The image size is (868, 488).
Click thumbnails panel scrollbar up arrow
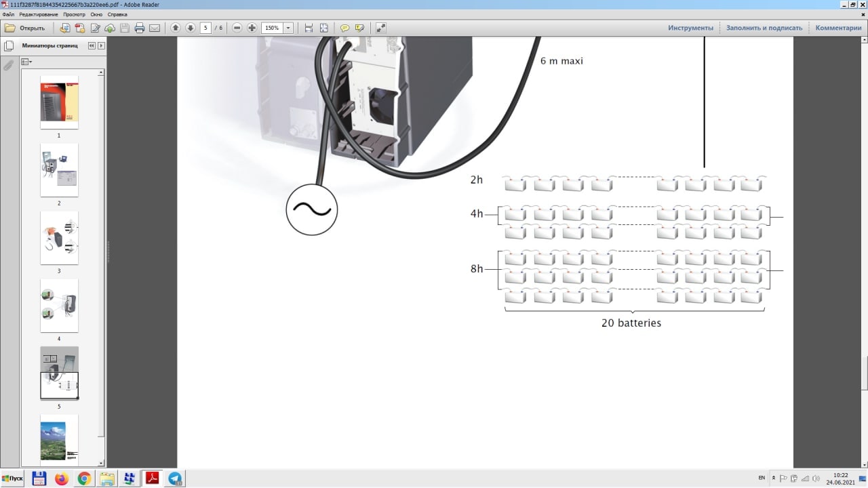point(101,72)
